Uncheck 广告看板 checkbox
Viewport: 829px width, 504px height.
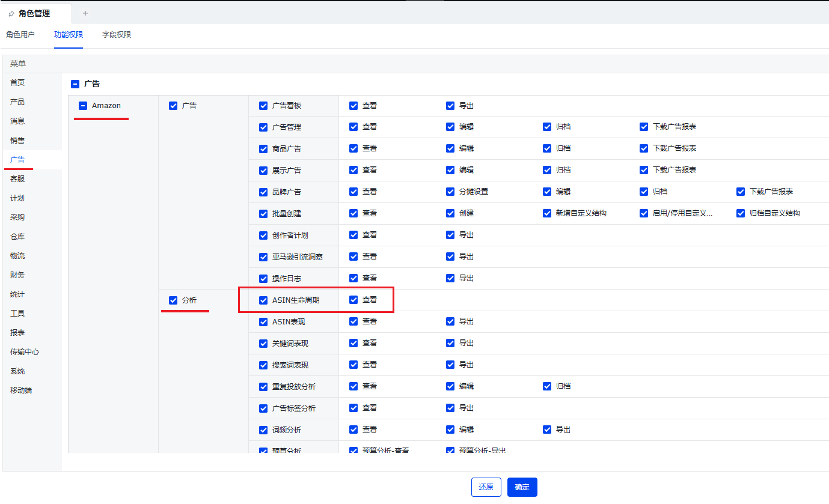click(x=263, y=106)
